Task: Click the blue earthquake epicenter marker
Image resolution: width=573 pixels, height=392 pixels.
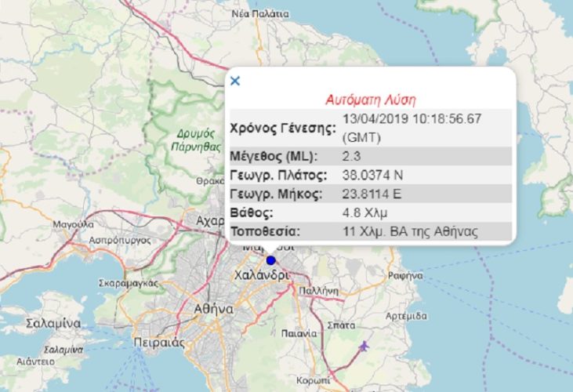Action: [x=270, y=260]
